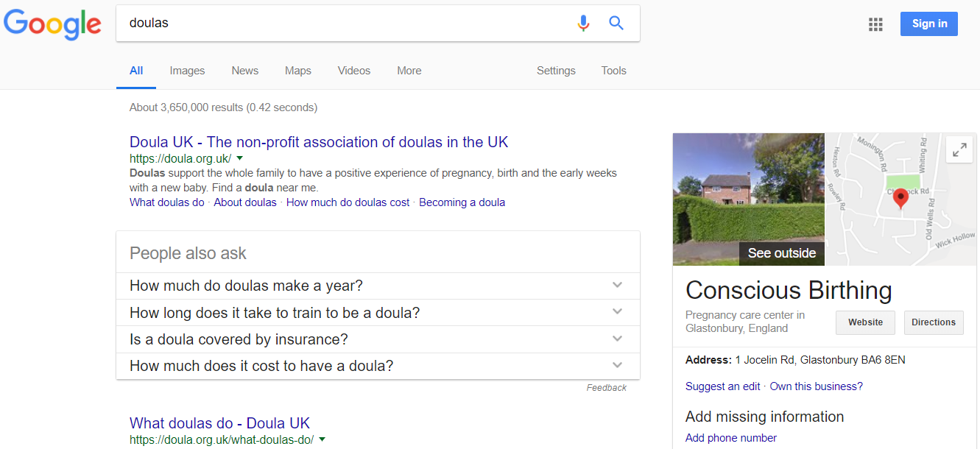Viewport: 980px width, 449px height.
Task: Open the dropdown arrow beside doula.org.uk URL
Action: tap(240, 158)
